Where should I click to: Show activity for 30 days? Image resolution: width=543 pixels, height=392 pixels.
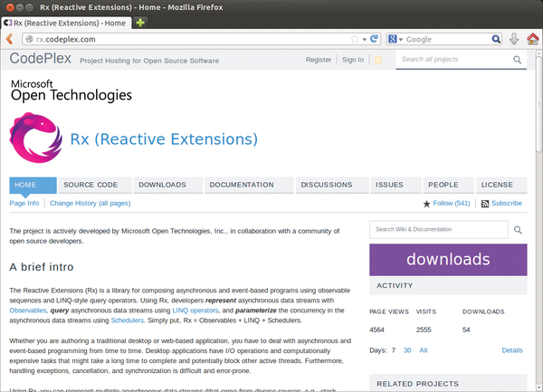407,350
